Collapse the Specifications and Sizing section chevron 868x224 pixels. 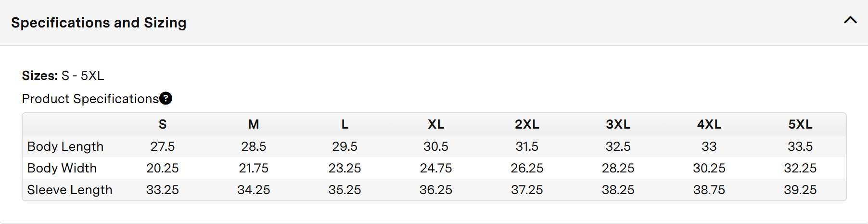tap(850, 20)
